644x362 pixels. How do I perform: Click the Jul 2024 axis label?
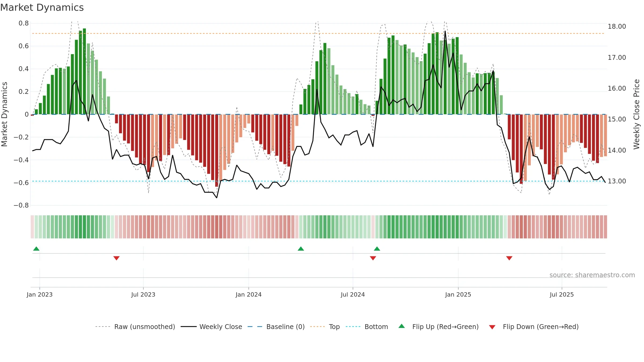(353, 294)
